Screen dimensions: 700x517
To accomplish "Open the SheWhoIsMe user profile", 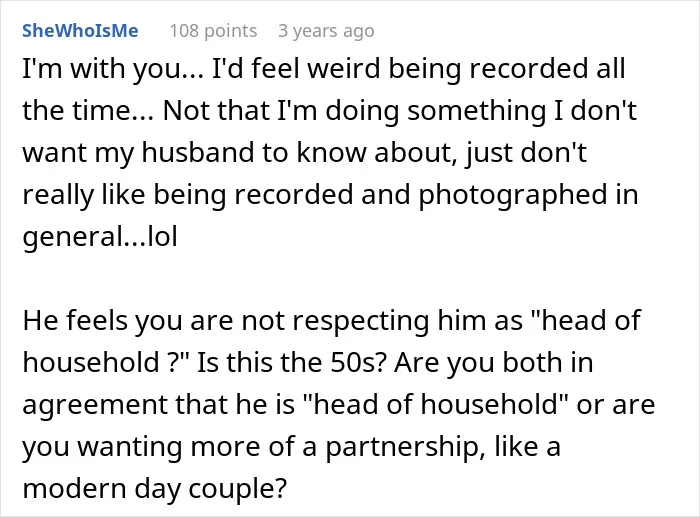I will (x=80, y=31).
